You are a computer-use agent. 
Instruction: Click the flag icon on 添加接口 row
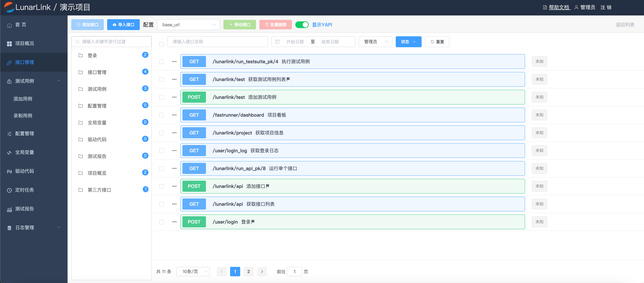click(268, 186)
